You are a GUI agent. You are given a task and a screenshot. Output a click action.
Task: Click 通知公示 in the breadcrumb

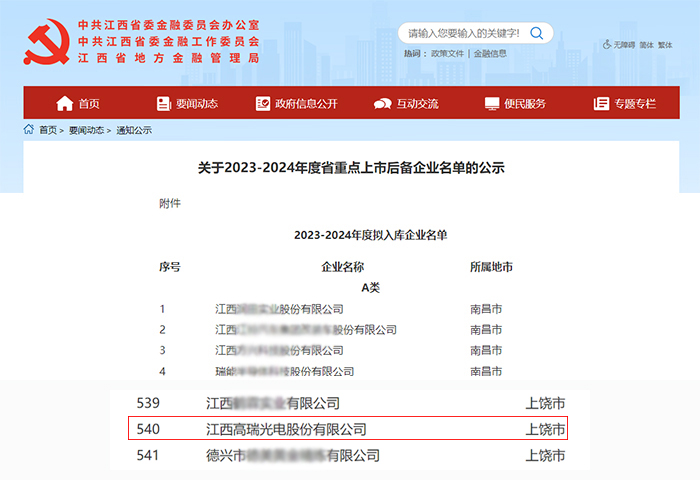pyautogui.click(x=134, y=130)
